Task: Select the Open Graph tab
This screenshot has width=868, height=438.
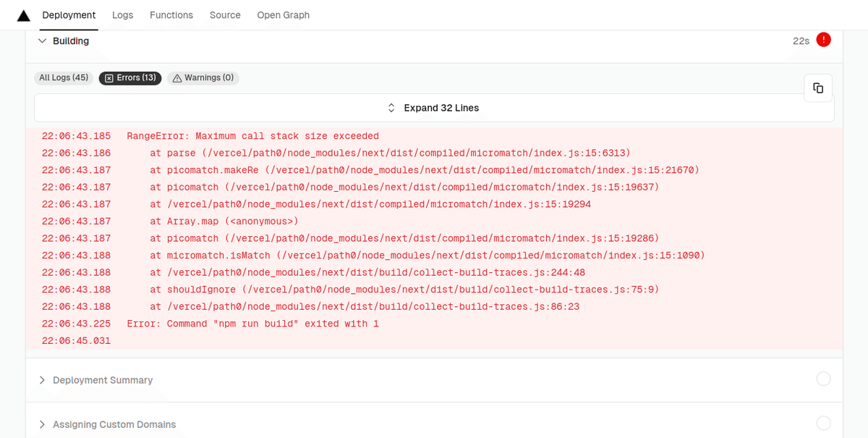Action: pos(283,15)
